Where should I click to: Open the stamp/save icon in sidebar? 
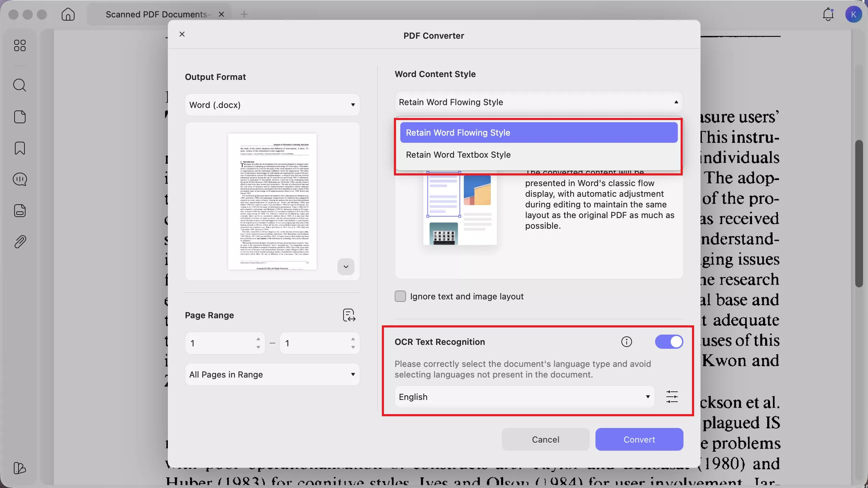(x=20, y=211)
